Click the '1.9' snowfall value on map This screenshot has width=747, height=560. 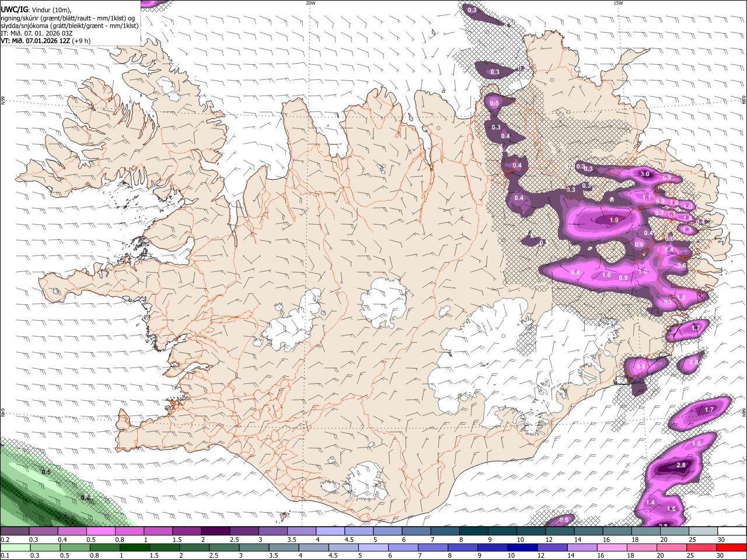coord(613,220)
